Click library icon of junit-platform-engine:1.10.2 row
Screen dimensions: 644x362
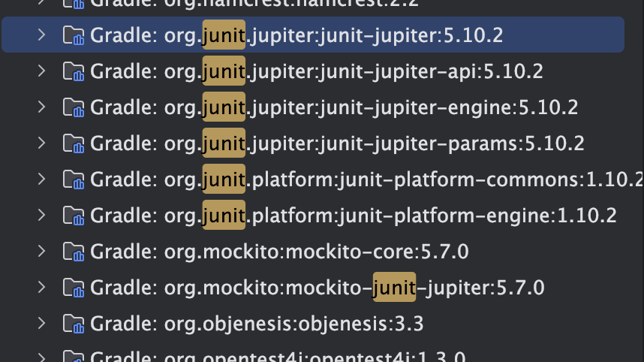[x=74, y=216]
